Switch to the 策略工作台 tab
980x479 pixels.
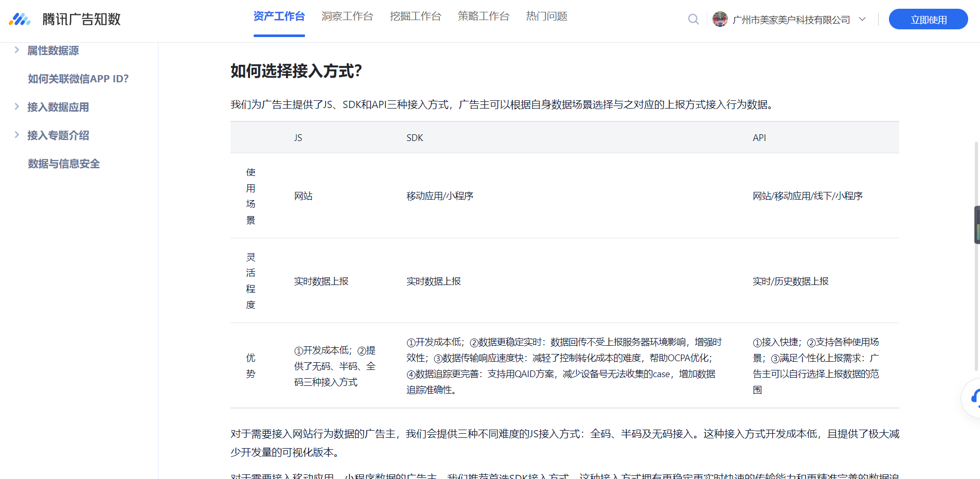[484, 16]
